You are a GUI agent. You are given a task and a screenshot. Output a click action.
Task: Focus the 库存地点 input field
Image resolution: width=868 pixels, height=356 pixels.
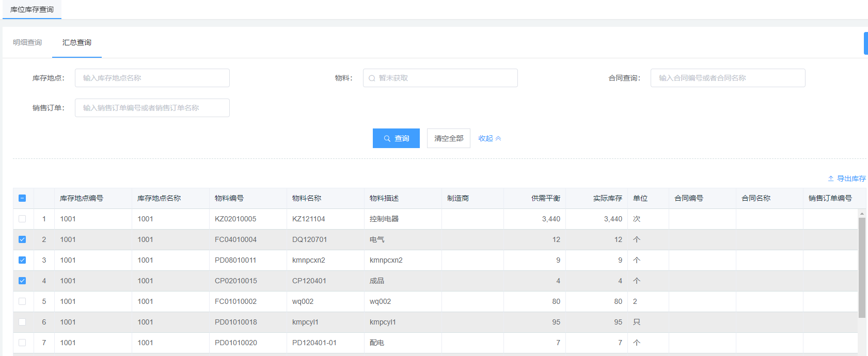coord(152,78)
